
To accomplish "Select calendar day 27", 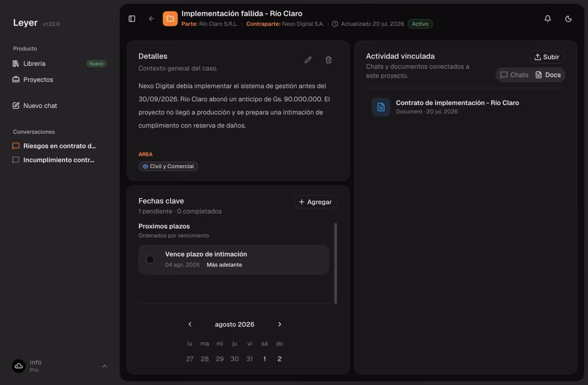I will 190,359.
